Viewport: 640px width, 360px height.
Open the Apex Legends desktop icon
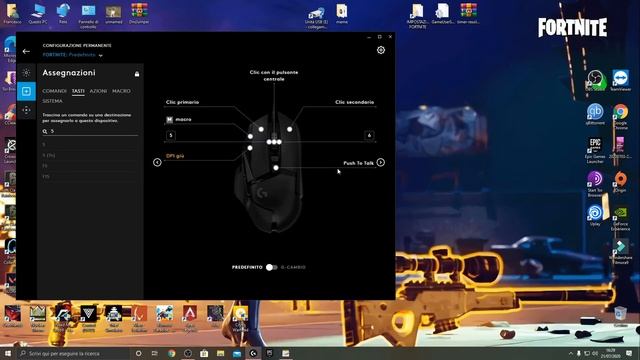click(190, 318)
